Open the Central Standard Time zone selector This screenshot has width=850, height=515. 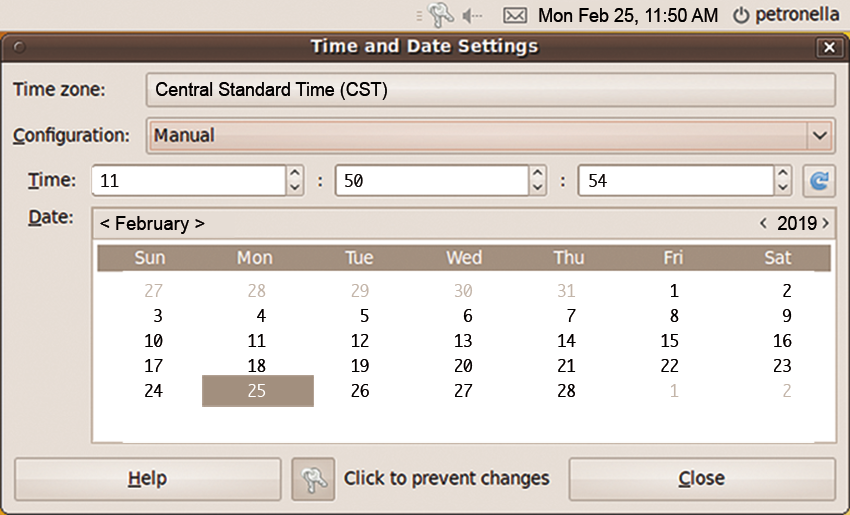pyautogui.click(x=491, y=89)
